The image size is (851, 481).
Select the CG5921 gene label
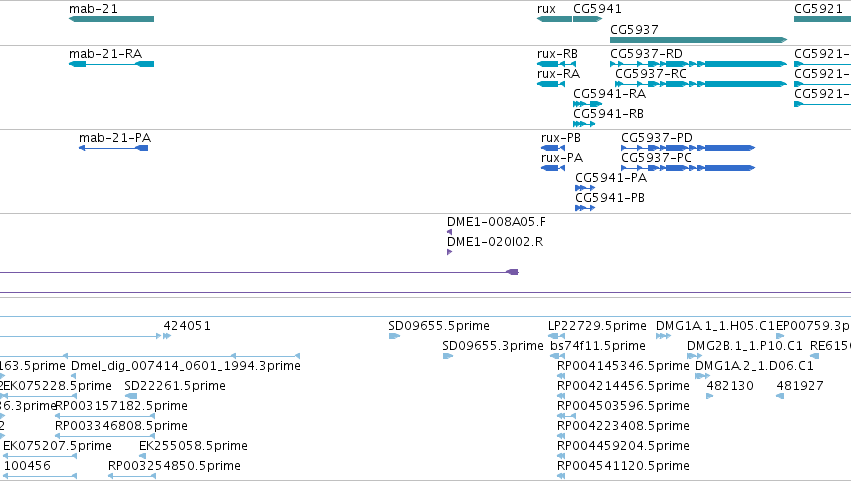[818, 9]
